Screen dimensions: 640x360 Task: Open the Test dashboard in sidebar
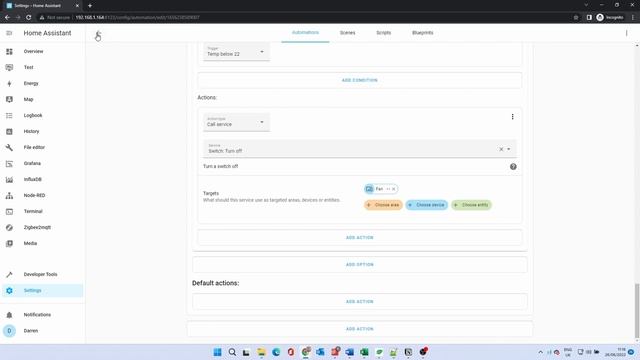coord(42,67)
